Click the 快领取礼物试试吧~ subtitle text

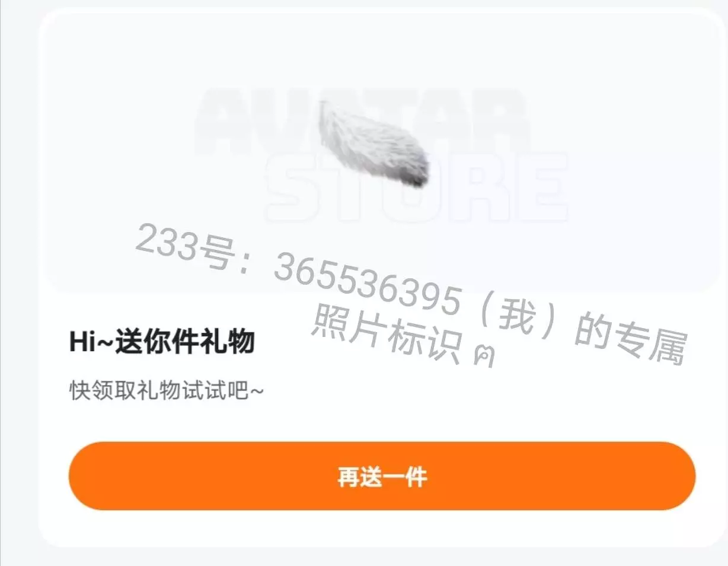tap(167, 390)
